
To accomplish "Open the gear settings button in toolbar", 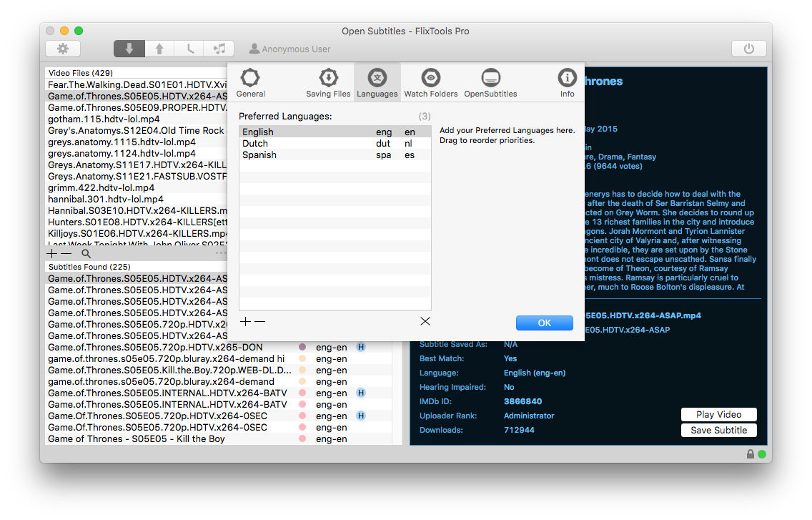I will [63, 49].
